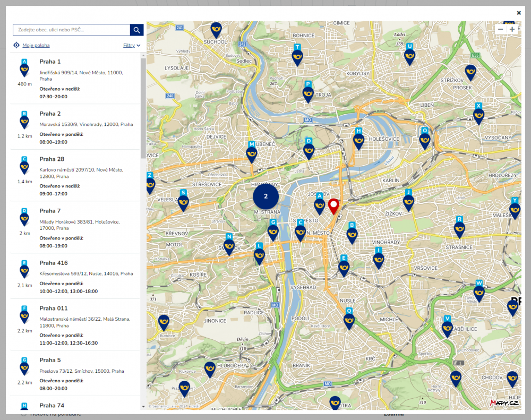Click map pin X near Prosek
Viewport: 531px width, 420px height.
pos(478,114)
